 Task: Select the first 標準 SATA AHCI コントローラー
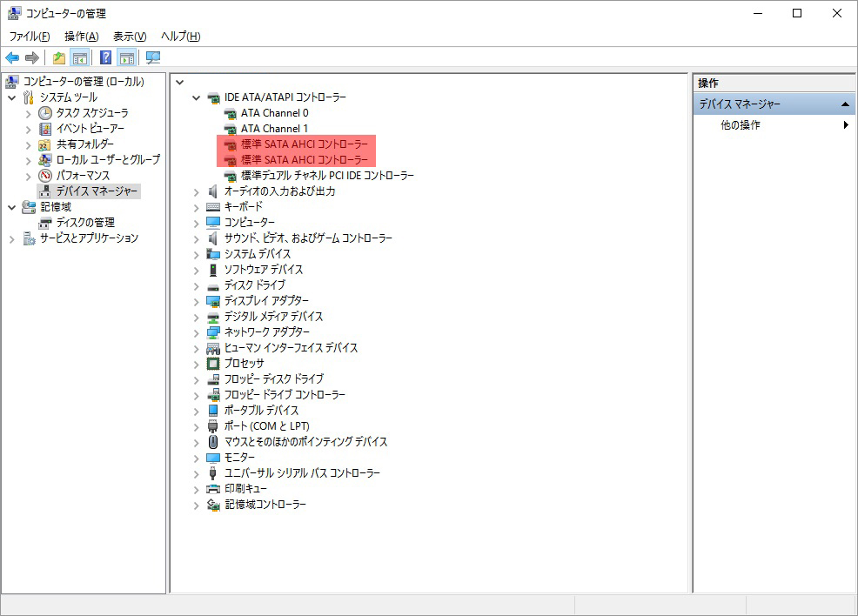(305, 144)
